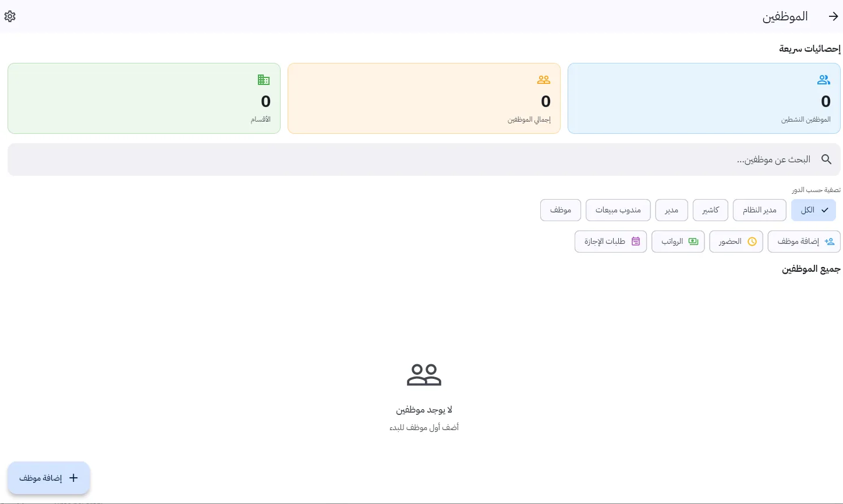Click the لا يوجد موظفين message
843x504 pixels.
pos(424,410)
